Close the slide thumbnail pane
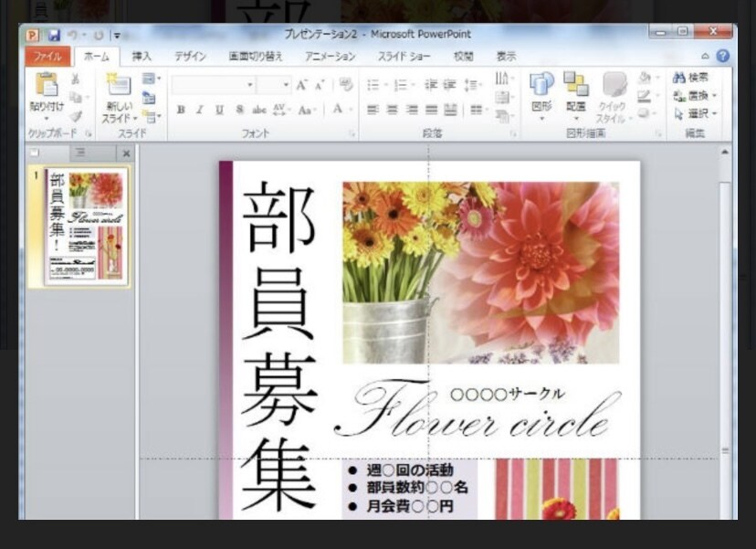The width and height of the screenshot is (756, 549). 126,153
